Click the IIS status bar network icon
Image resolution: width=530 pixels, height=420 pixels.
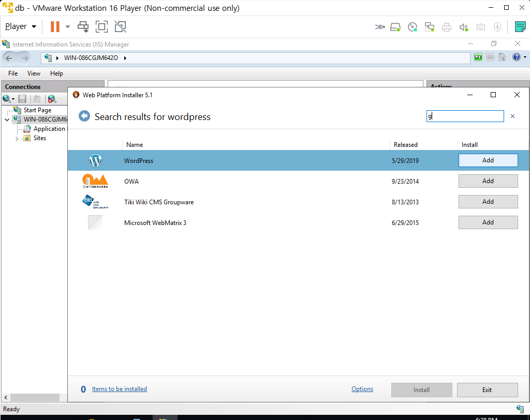click(x=520, y=409)
